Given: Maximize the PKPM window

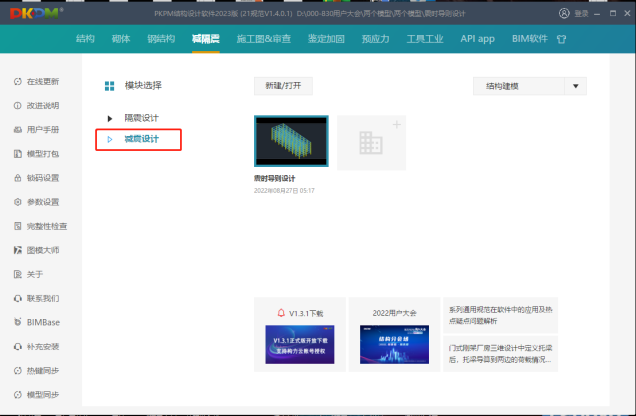Looking at the screenshot, I should tap(612, 13).
